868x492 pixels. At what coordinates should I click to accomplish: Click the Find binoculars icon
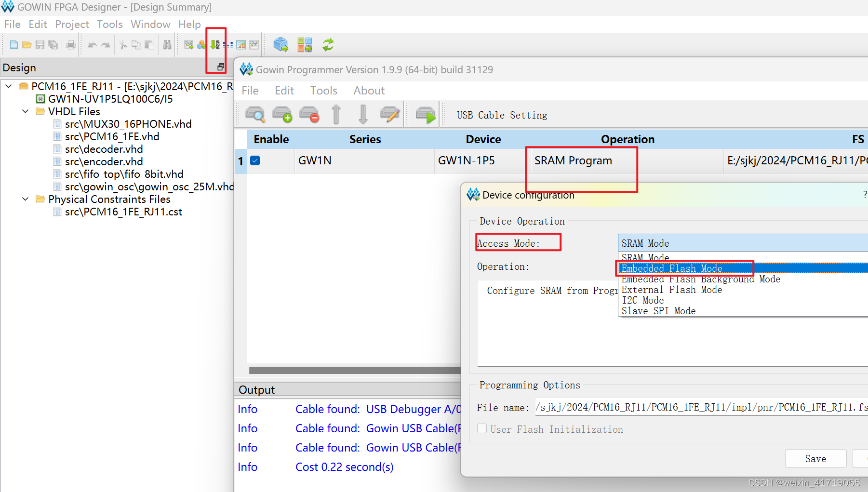[x=167, y=45]
